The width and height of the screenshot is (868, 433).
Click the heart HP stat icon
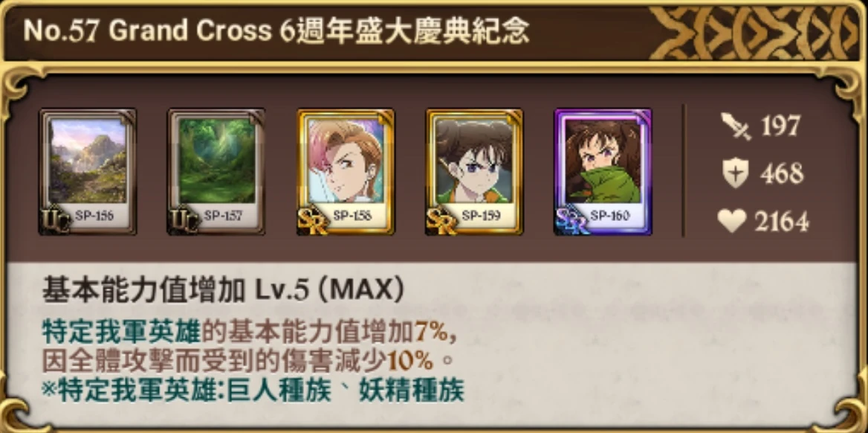[x=733, y=222]
